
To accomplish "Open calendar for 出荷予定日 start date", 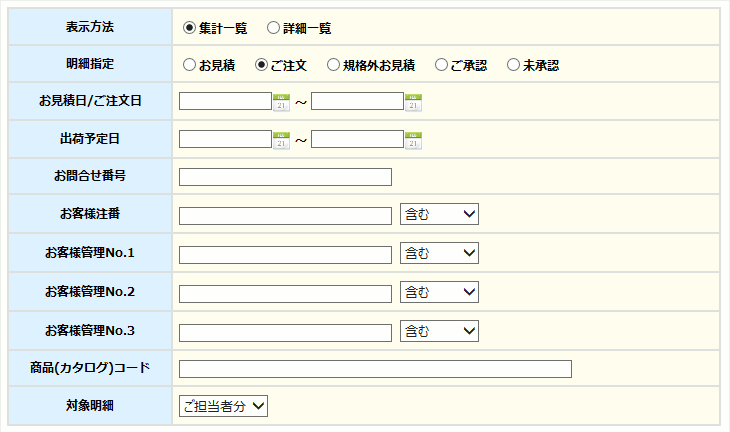I will [x=281, y=141].
